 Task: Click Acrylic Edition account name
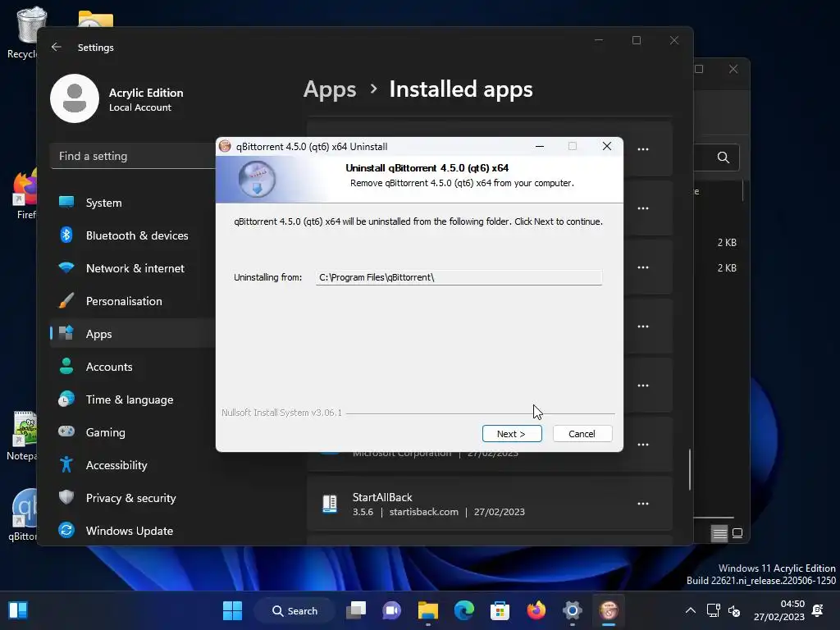[x=146, y=93]
